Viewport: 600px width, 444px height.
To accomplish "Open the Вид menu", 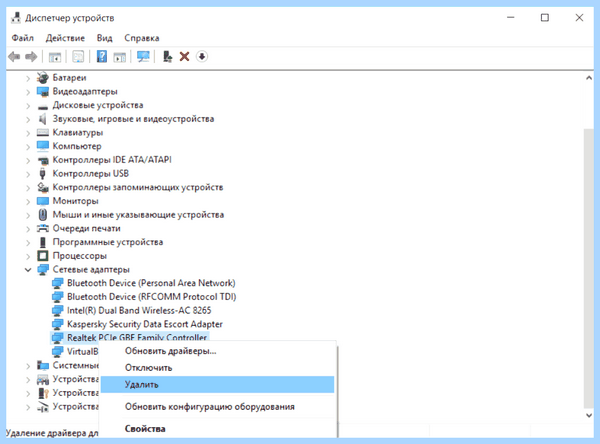I will tap(104, 38).
